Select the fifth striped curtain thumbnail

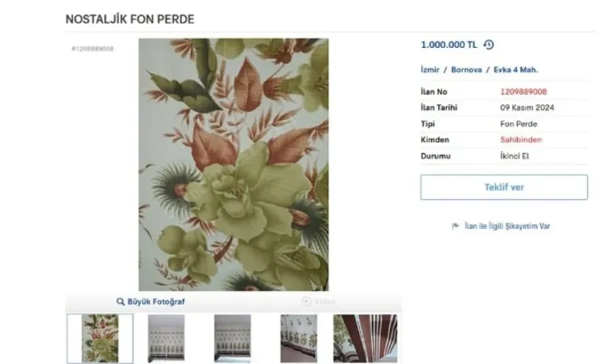(x=365, y=338)
